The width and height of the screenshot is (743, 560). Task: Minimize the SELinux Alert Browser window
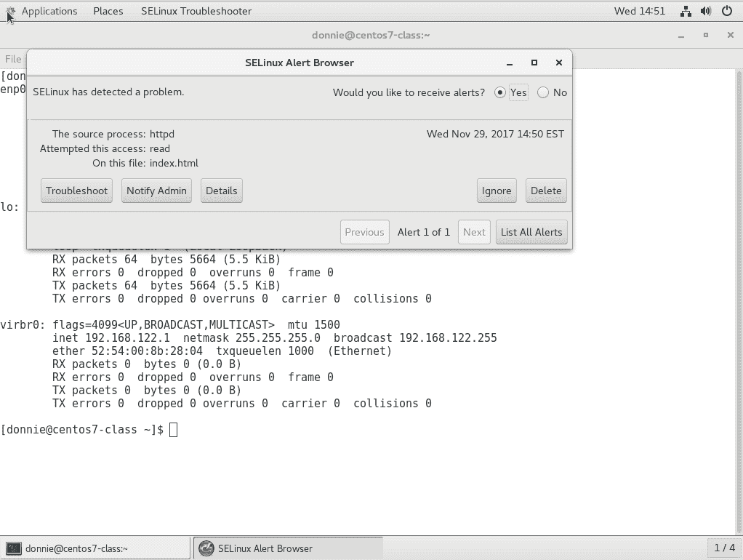(x=510, y=63)
